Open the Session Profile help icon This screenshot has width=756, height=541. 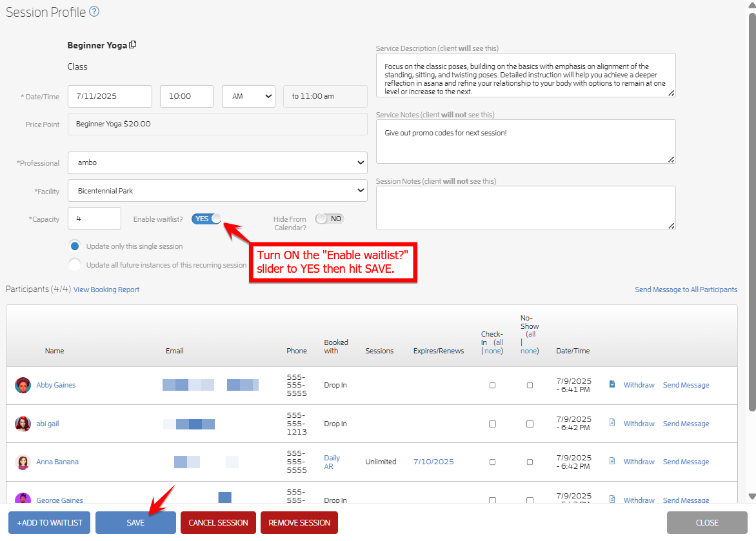(94, 12)
